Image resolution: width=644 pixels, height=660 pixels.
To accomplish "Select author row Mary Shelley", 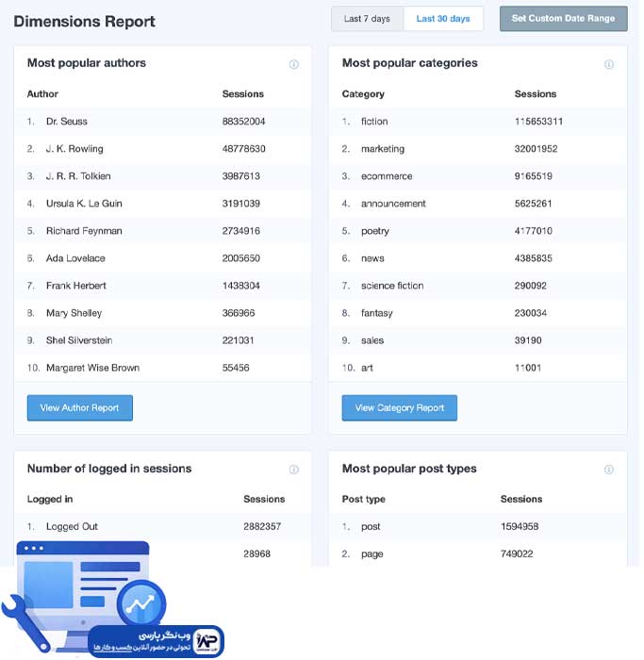I will (162, 313).
